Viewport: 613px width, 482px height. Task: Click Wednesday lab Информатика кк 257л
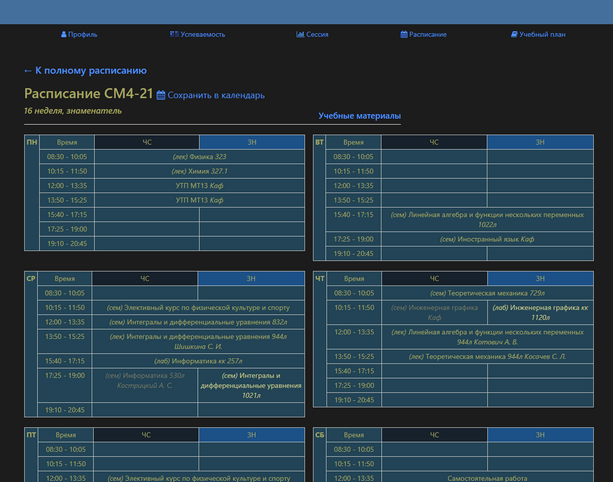tap(198, 361)
